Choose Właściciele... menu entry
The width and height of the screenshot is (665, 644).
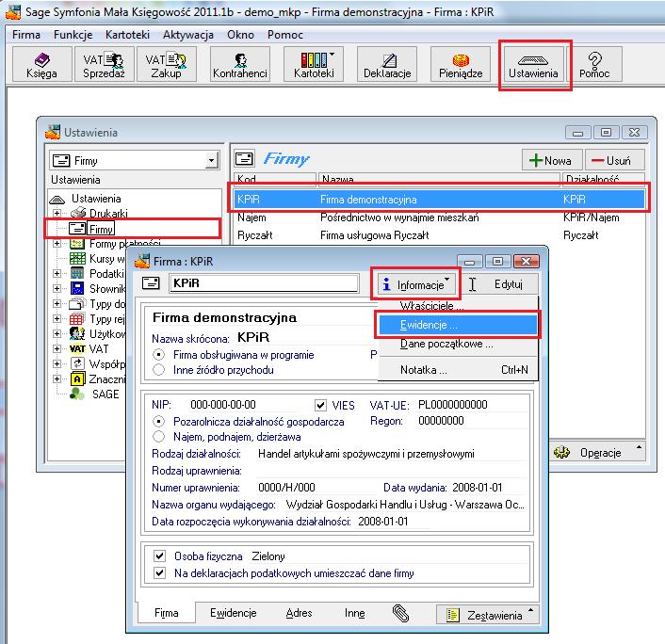[x=458, y=306]
